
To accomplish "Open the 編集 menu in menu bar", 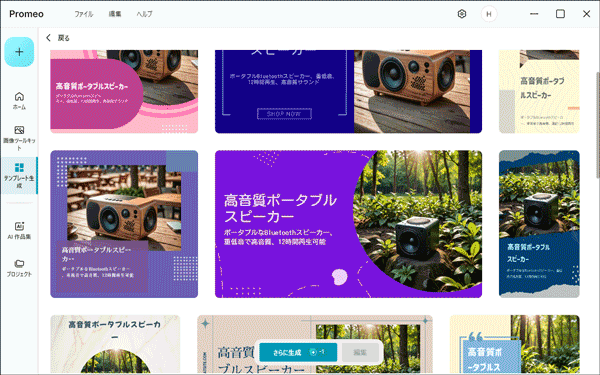I will [115, 14].
